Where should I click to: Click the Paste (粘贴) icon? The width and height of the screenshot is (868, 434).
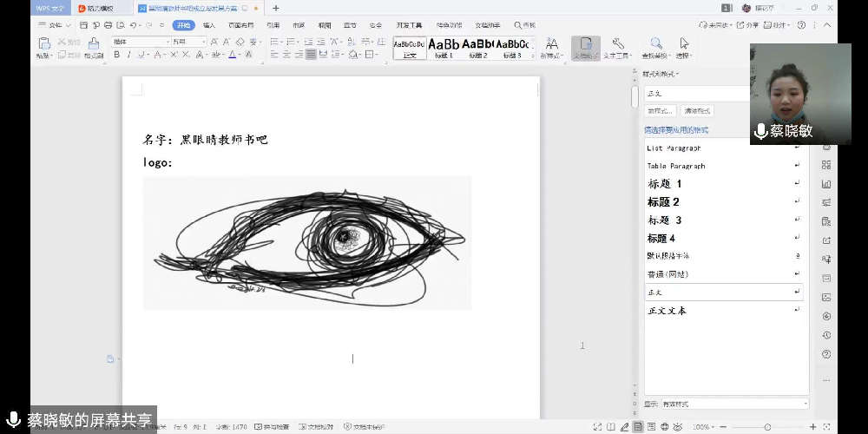(43, 44)
